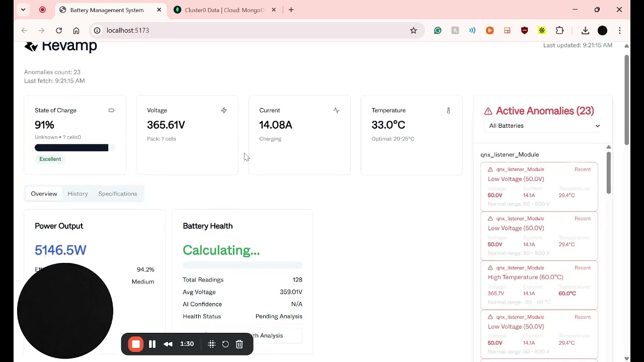644x362 pixels.
Task: Go back to the previous page
Action: tap(24, 31)
